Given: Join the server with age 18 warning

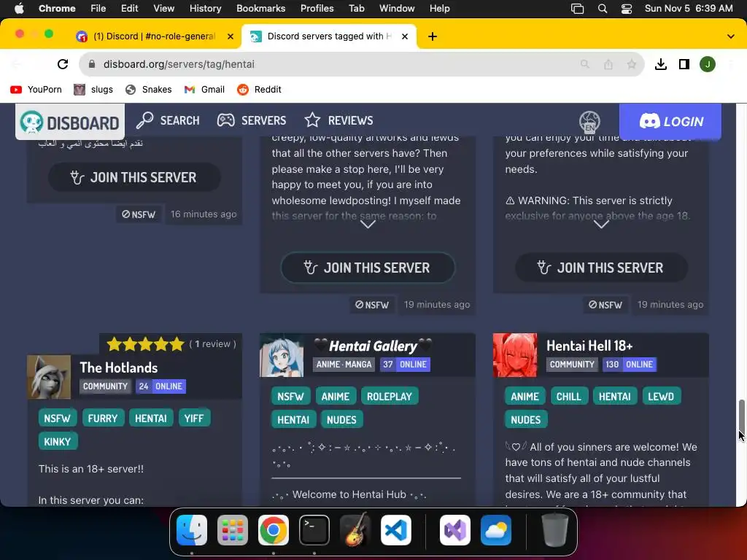Looking at the screenshot, I should point(601,268).
